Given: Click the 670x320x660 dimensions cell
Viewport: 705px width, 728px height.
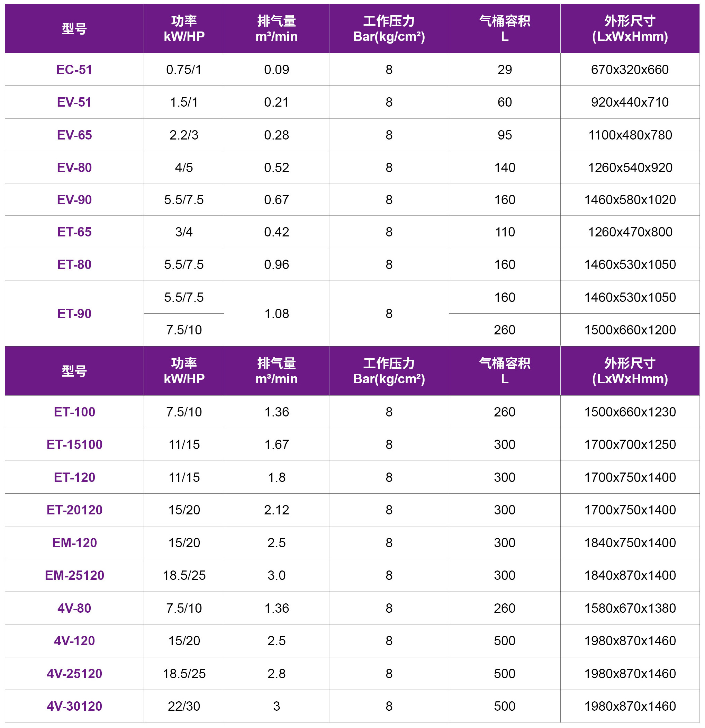Looking at the screenshot, I should tap(630, 70).
